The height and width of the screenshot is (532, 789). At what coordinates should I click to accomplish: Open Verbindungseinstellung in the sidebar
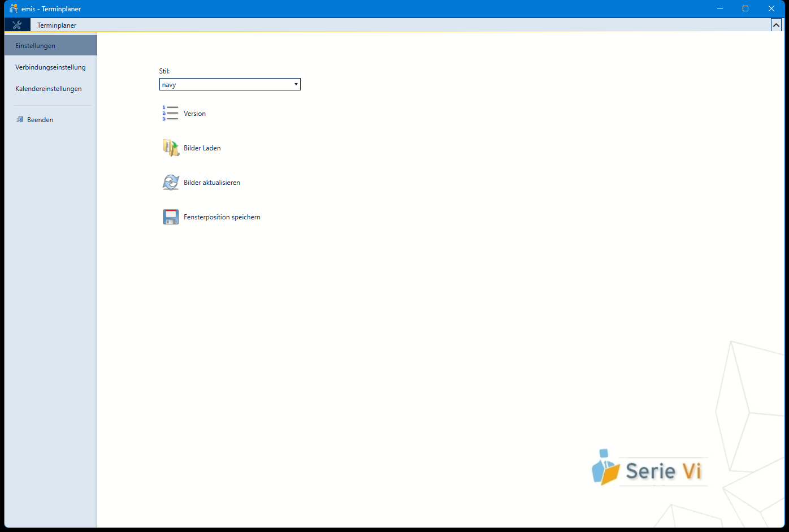(x=51, y=67)
